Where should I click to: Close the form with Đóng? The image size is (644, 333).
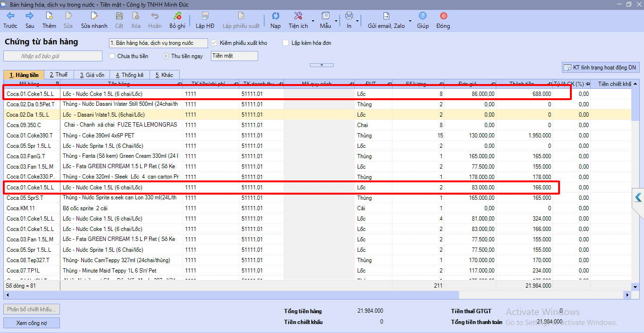click(443, 20)
